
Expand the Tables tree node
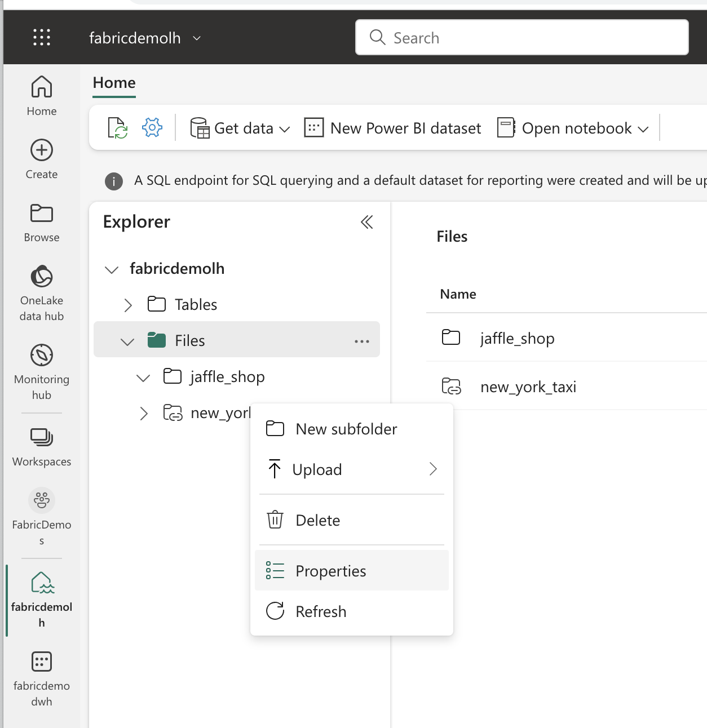click(x=128, y=304)
